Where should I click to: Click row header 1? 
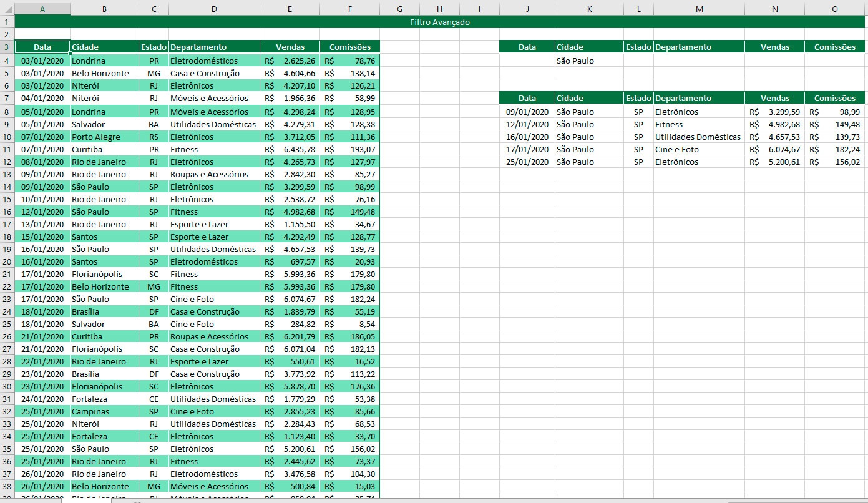click(7, 22)
